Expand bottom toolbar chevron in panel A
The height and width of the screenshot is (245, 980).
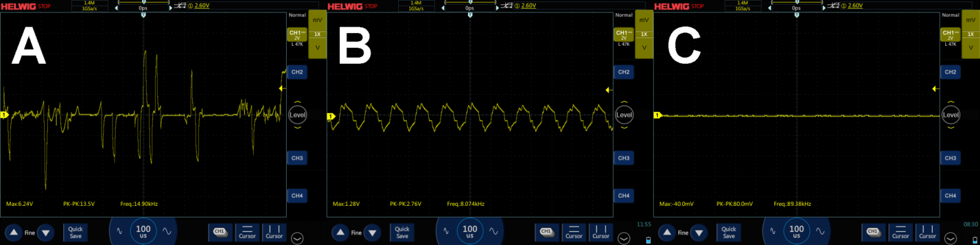(297, 238)
